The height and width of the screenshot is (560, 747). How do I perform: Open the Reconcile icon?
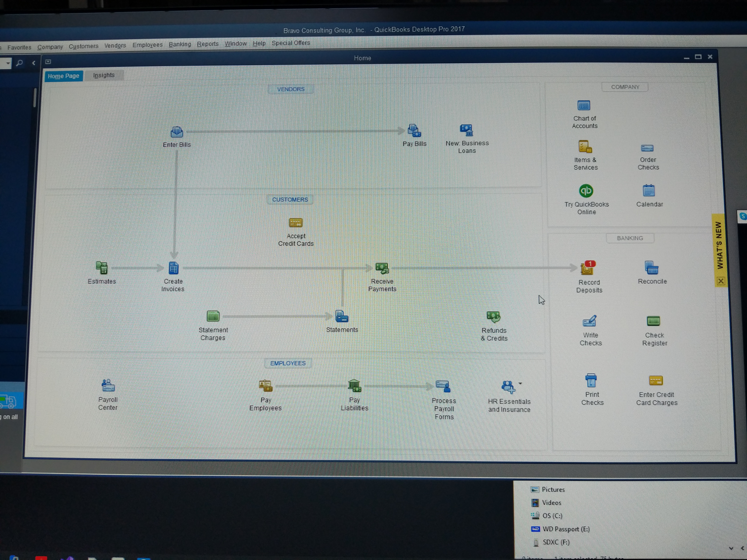point(651,268)
